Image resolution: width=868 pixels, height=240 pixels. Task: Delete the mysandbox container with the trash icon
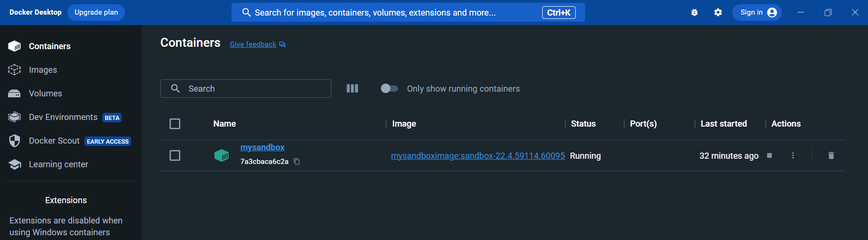point(831,155)
